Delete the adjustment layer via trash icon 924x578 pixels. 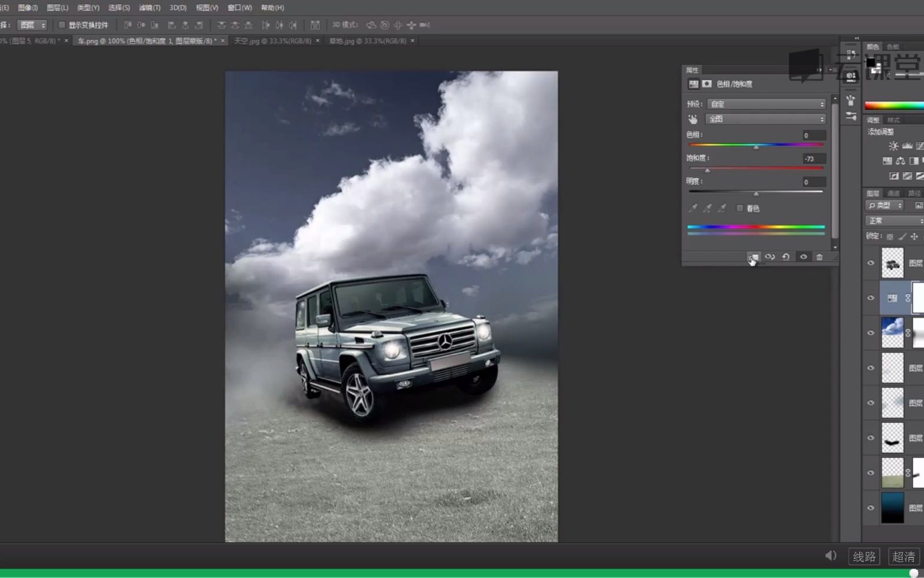point(819,257)
